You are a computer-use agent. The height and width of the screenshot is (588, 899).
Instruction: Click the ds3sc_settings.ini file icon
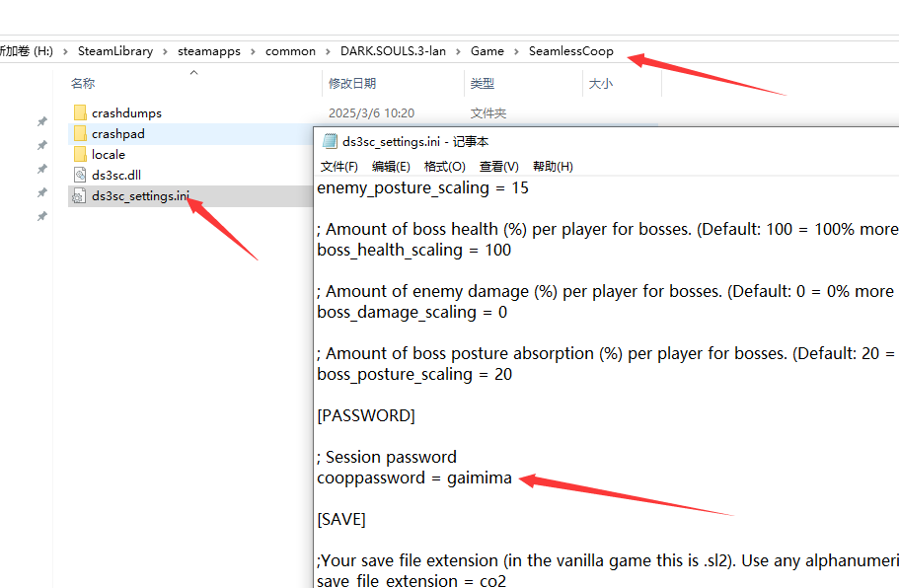(x=80, y=196)
